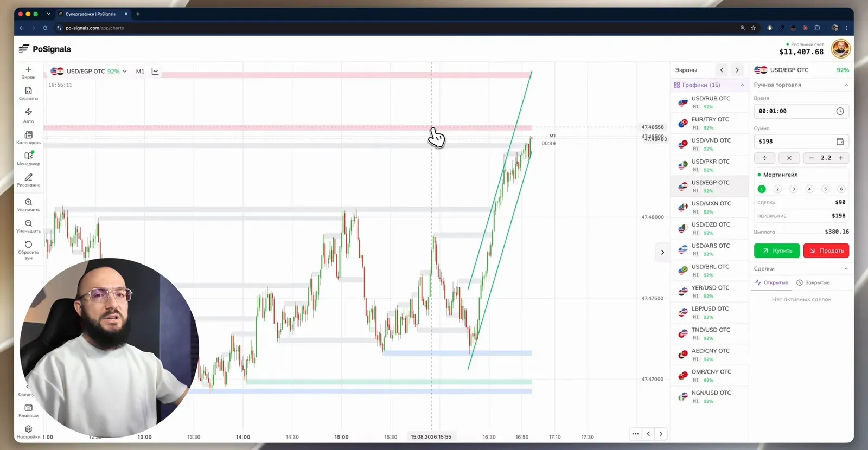Open the browser extensions puzzle icon

pyautogui.click(x=817, y=28)
